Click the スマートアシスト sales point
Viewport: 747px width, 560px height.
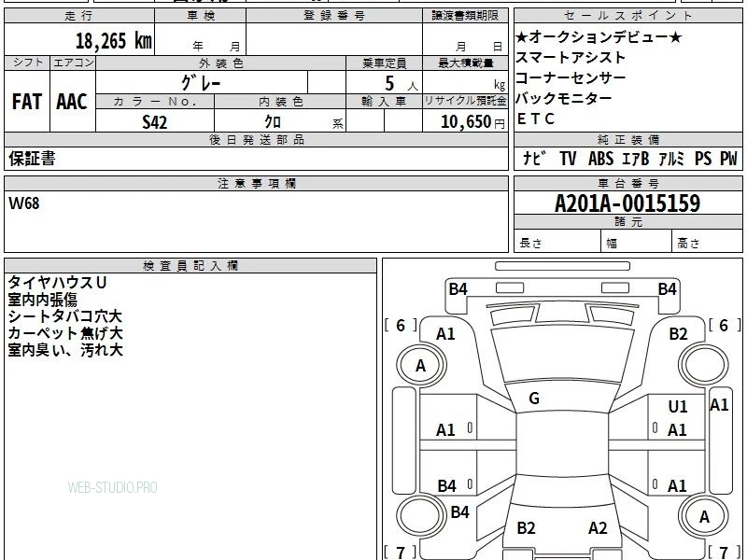571,58
